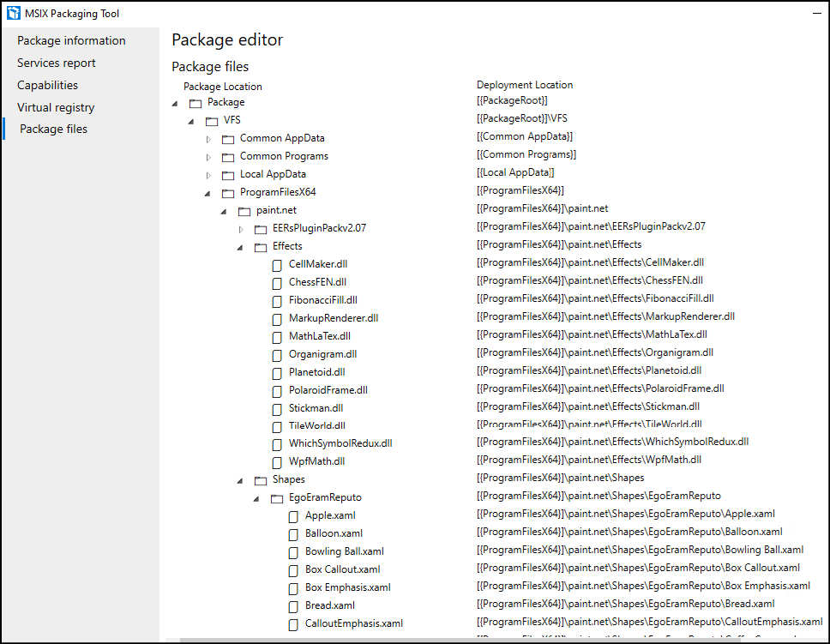Open the Package information tab

click(x=71, y=40)
